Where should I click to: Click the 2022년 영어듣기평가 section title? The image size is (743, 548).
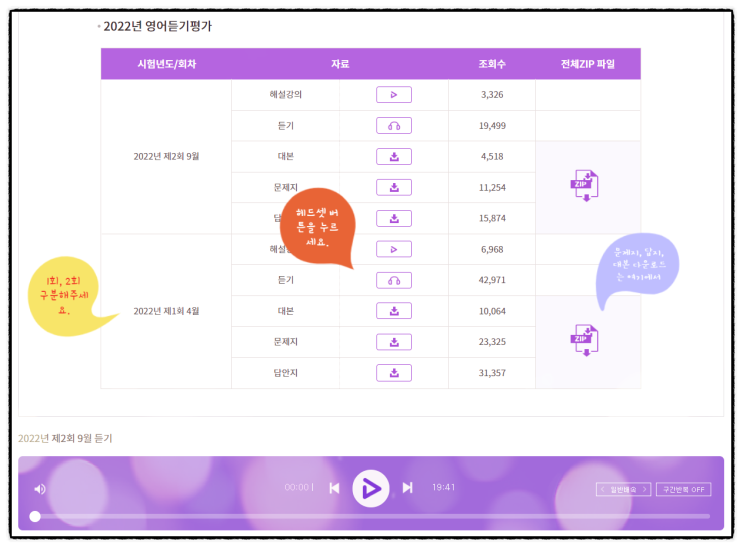pyautogui.click(x=157, y=26)
